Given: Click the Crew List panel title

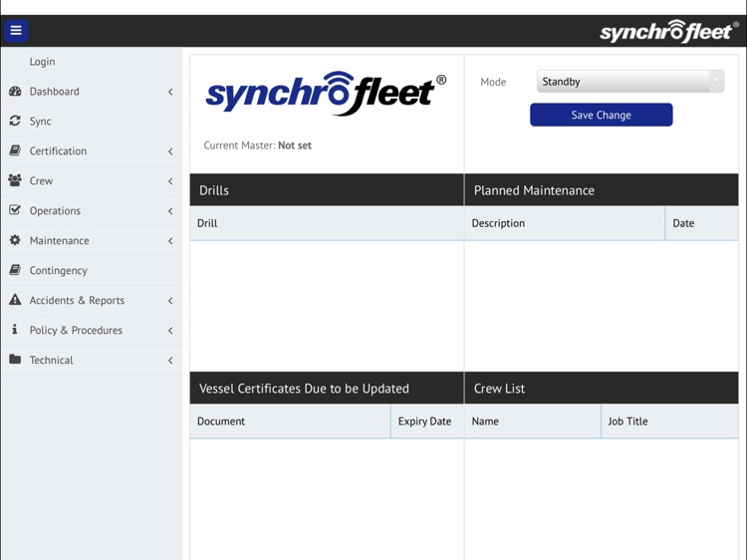Looking at the screenshot, I should tap(499, 389).
